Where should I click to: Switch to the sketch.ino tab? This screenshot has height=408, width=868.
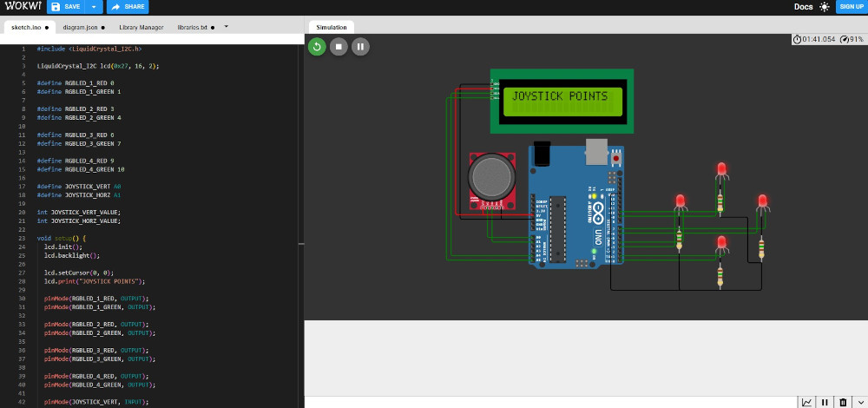coord(30,27)
